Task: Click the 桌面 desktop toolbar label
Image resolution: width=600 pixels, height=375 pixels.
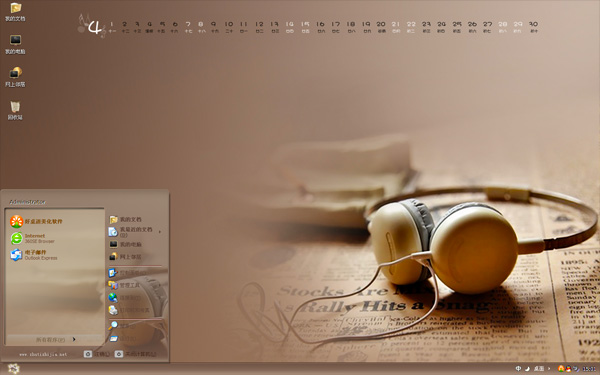Action: click(x=539, y=368)
